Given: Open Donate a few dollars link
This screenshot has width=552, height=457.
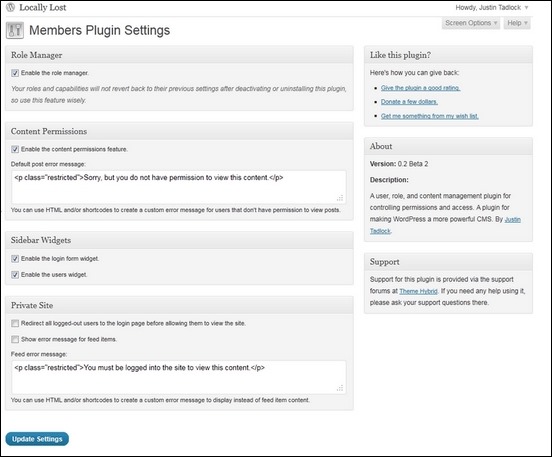Looking at the screenshot, I should [409, 102].
